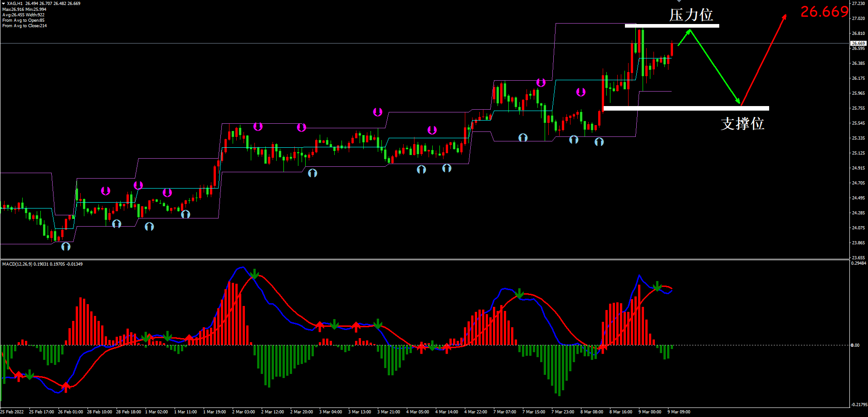The height and width of the screenshot is (417, 868).
Task: Click the highest green MACD down arrow
Action: tap(254, 274)
